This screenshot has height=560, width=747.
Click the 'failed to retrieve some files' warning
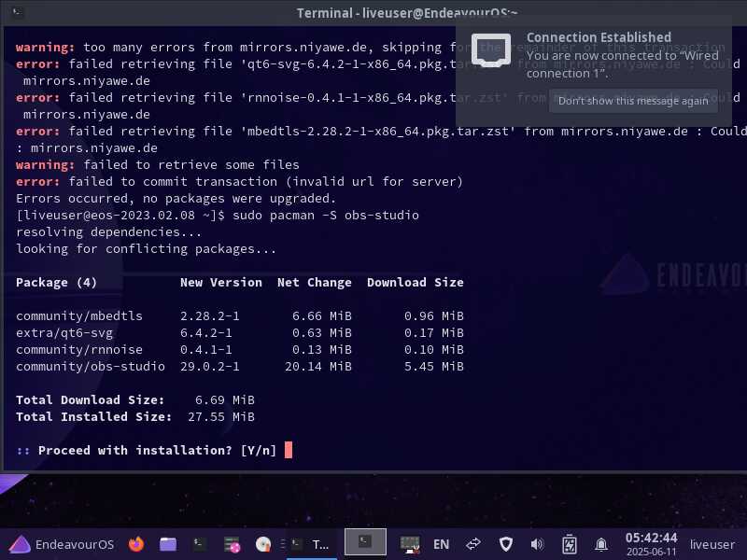pyautogui.click(x=158, y=165)
